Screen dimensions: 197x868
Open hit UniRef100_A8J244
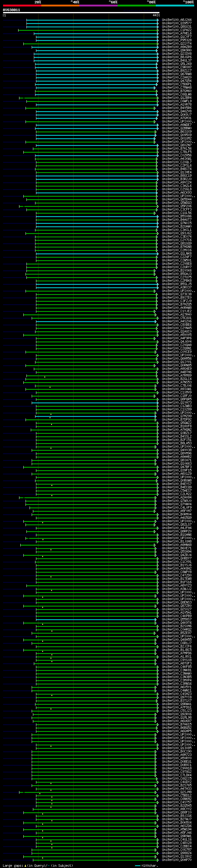pyautogui.click(x=176, y=20)
